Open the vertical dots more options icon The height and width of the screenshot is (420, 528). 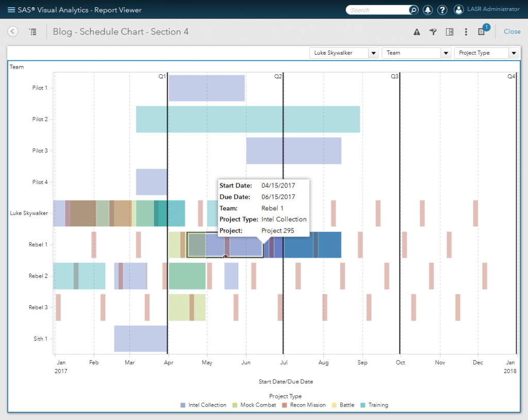point(466,31)
